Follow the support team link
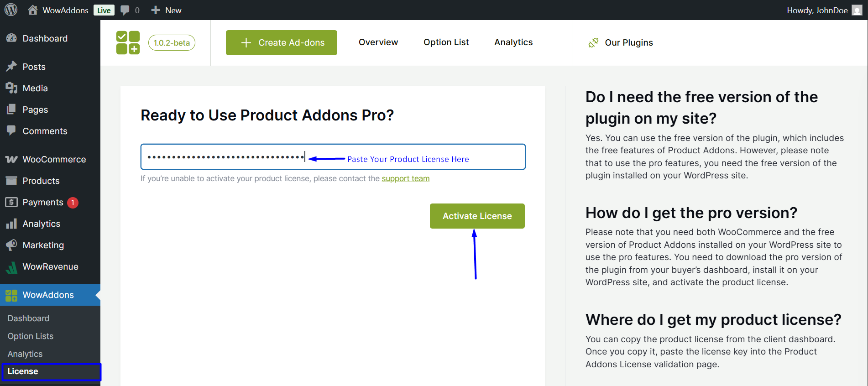This screenshot has height=386, width=868. 405,178
